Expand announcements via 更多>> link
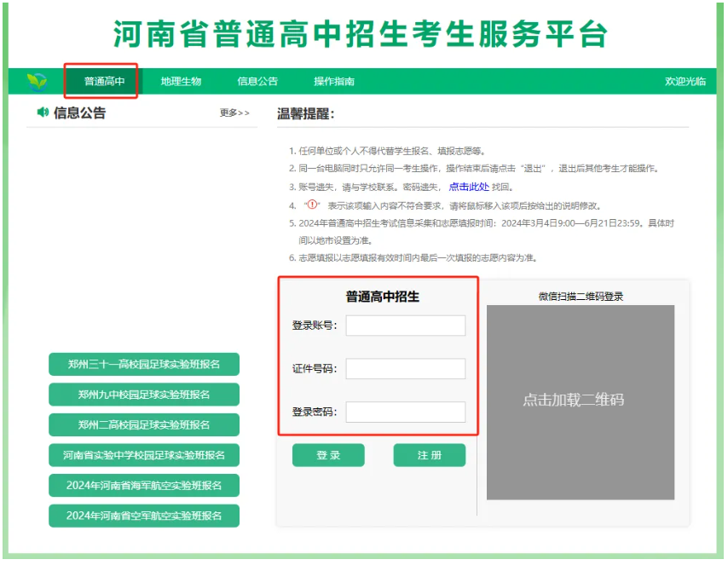Image resolution: width=728 pixels, height=571 pixels. tap(234, 113)
